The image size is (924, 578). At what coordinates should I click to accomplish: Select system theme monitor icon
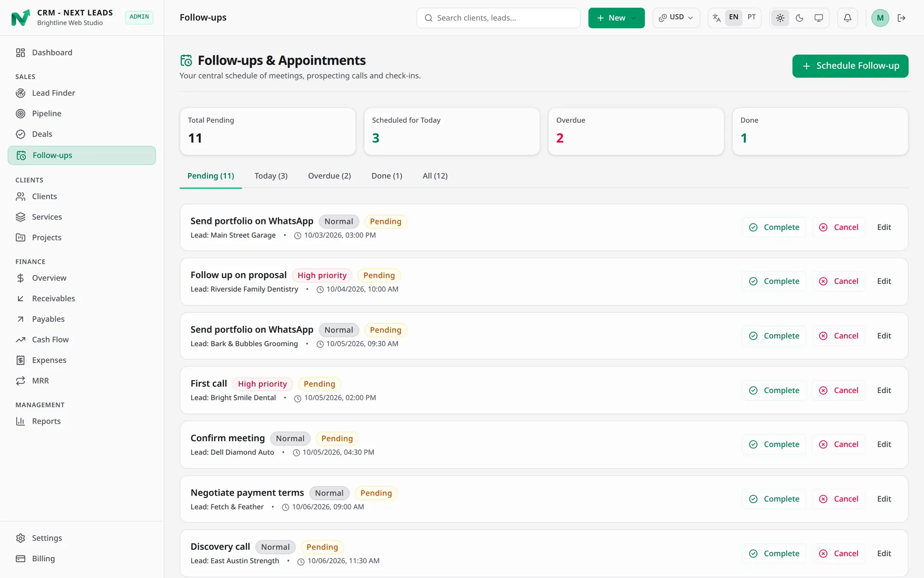tap(818, 18)
